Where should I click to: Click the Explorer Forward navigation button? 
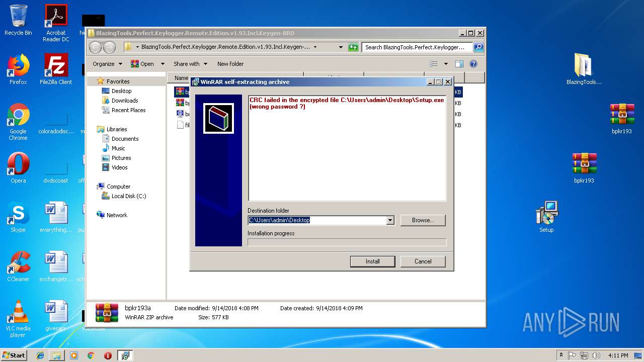click(109, 47)
